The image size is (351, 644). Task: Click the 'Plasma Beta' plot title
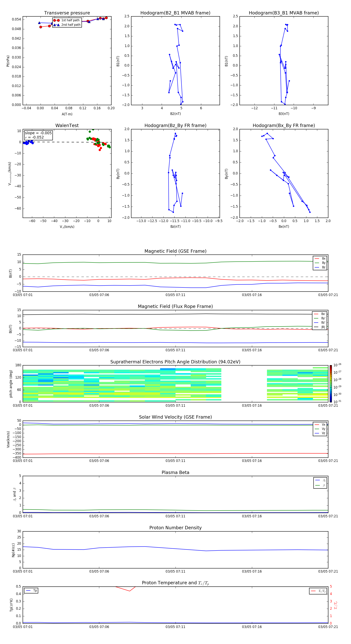pos(175,472)
